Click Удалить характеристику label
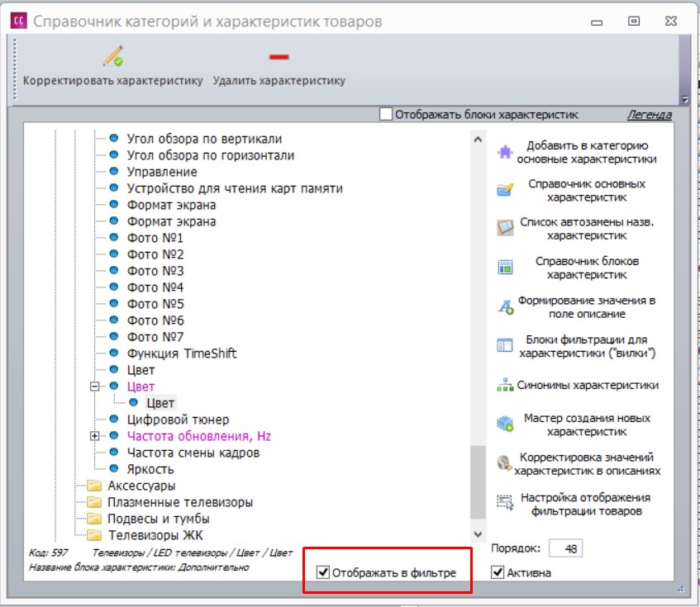 [x=279, y=81]
